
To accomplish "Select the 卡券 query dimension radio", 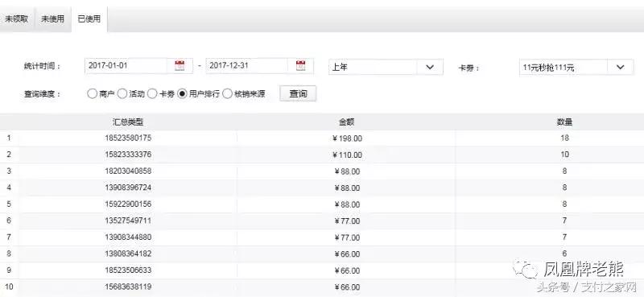I will pos(152,94).
